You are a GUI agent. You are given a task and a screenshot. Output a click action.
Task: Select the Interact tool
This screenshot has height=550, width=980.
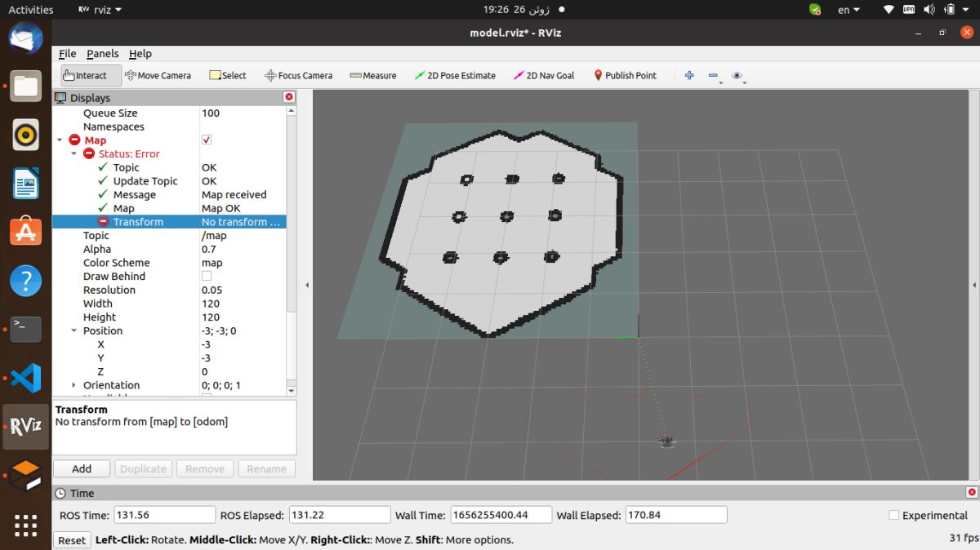tap(91, 75)
